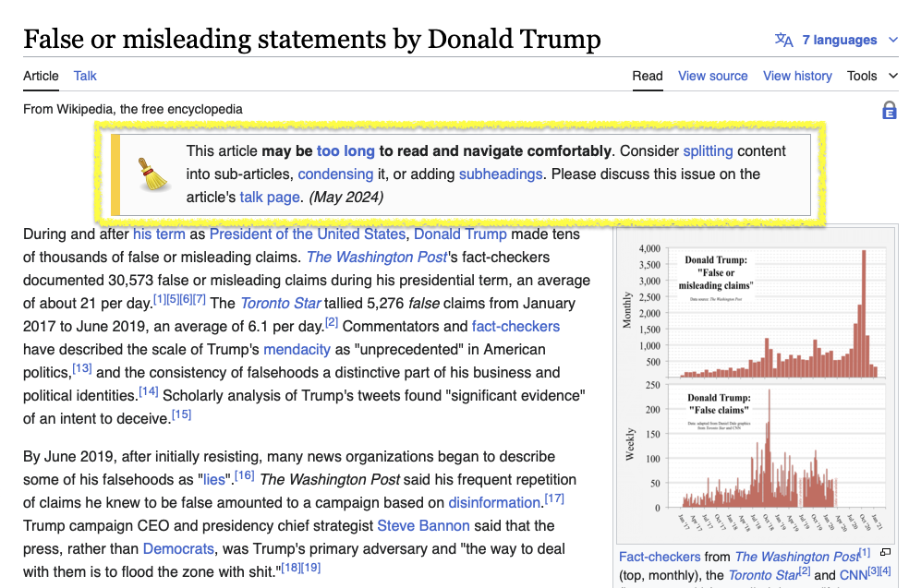Click the enlarge image icon by caption
The height and width of the screenshot is (588, 909).
pyautogui.click(x=885, y=553)
